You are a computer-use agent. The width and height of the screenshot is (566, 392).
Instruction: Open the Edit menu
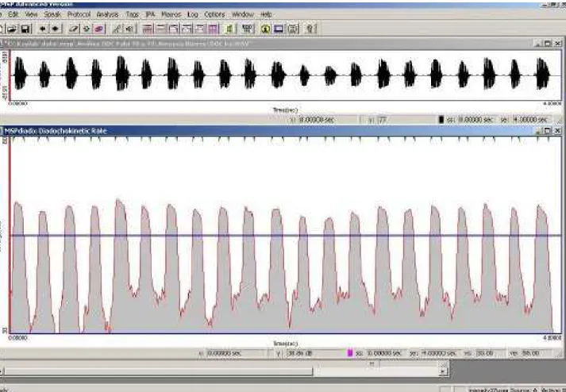13,14
